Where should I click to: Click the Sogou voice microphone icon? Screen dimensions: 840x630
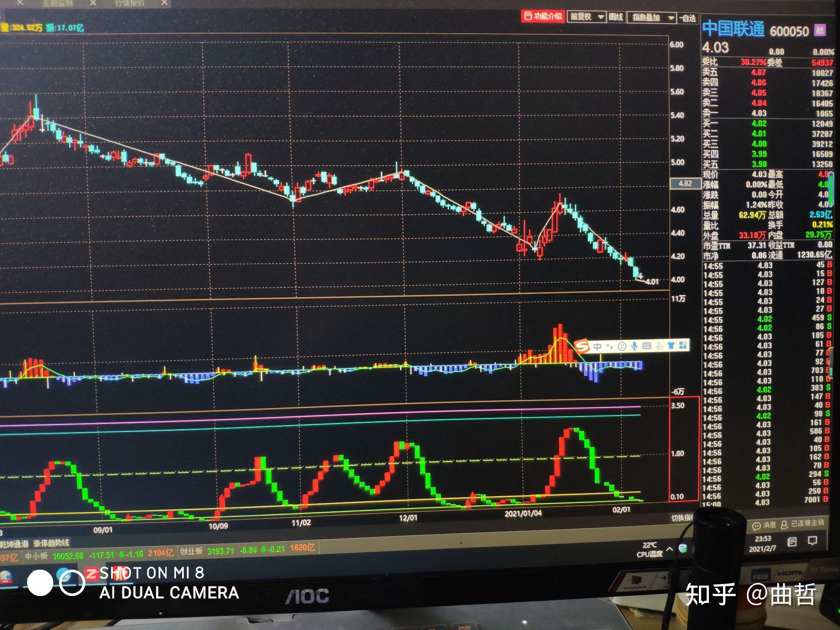(634, 346)
